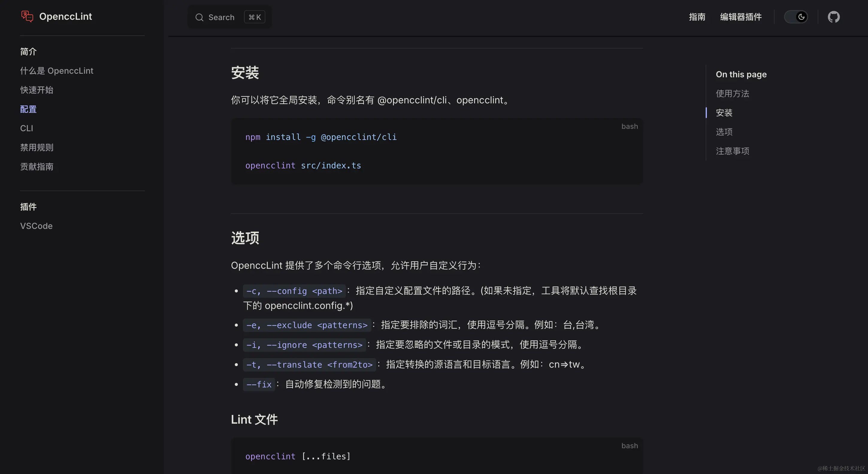
Task: Open the 编辑器插件 navigation menu
Action: pyautogui.click(x=741, y=17)
